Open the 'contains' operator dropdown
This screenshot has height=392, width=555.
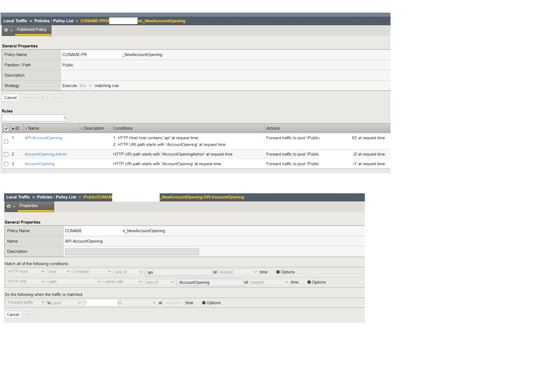pyautogui.click(x=92, y=272)
